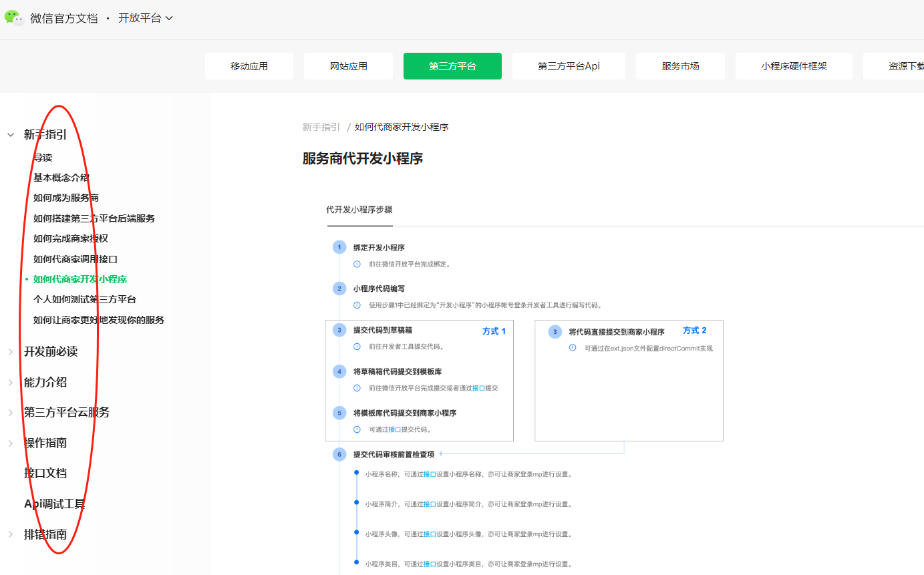Expand the 排错指南 section chevron
This screenshot has width=924, height=575.
11,534
